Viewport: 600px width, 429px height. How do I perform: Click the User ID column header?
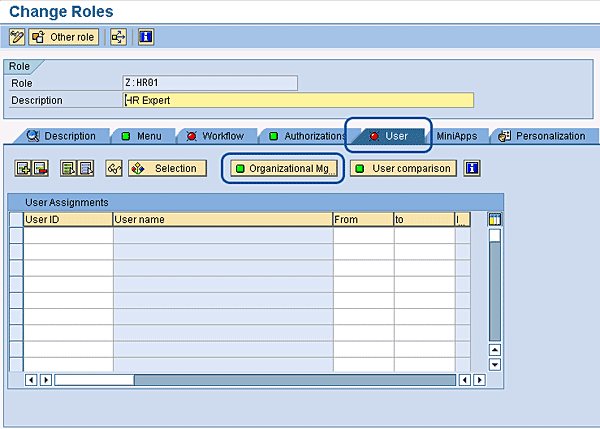point(68,219)
